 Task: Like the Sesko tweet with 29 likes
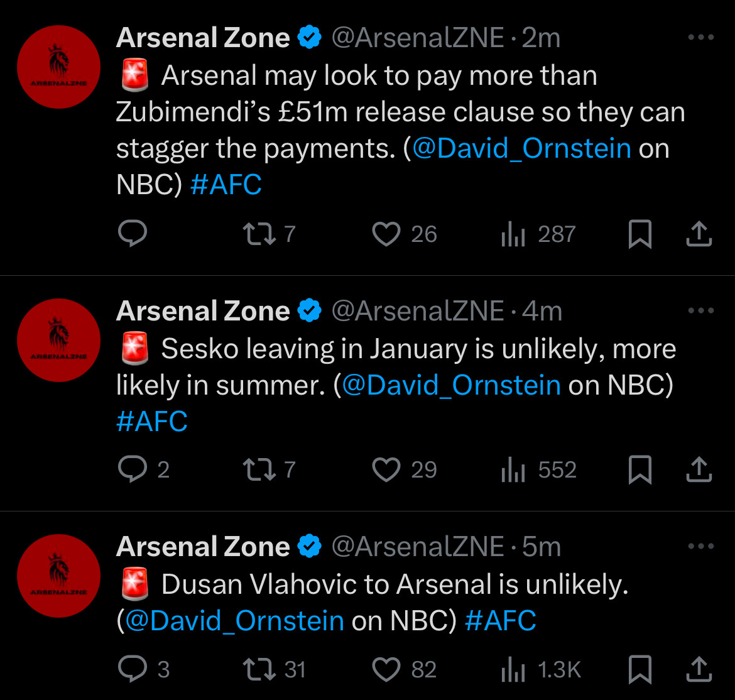[x=386, y=470]
